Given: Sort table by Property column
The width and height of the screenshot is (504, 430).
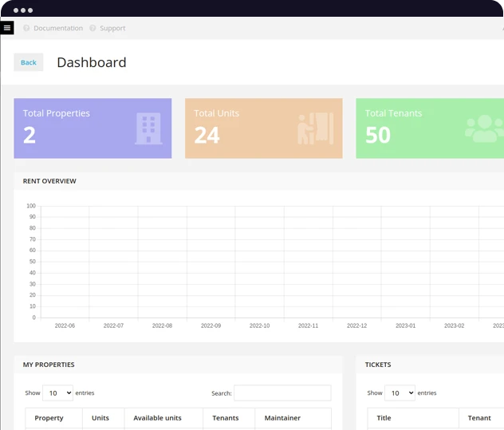Looking at the screenshot, I should click(x=49, y=418).
